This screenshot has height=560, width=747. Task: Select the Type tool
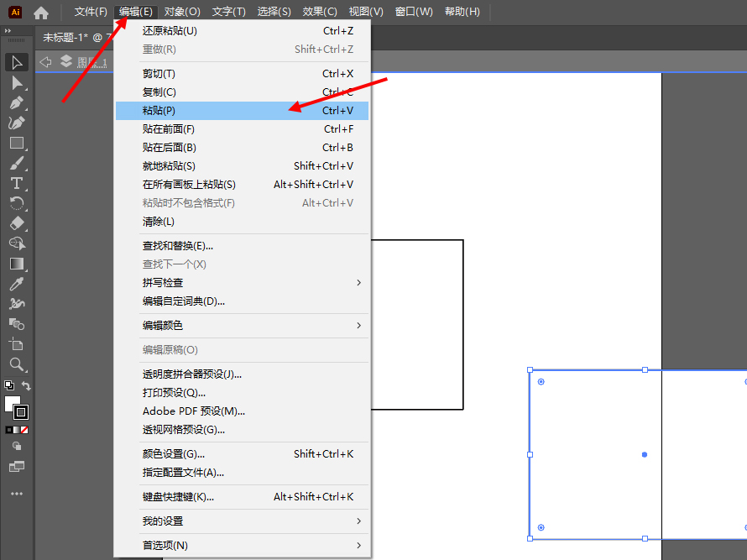point(17,183)
